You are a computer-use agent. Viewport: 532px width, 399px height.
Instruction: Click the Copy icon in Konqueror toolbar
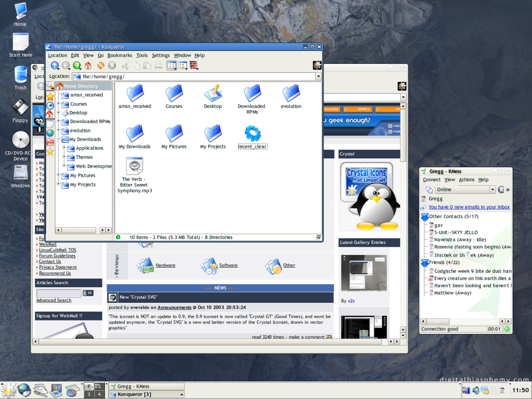(x=137, y=65)
